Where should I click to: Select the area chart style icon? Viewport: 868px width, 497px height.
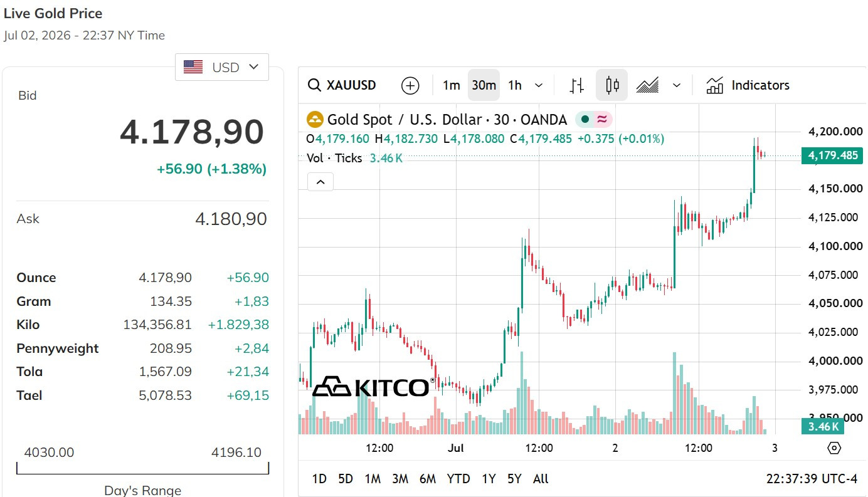[647, 85]
